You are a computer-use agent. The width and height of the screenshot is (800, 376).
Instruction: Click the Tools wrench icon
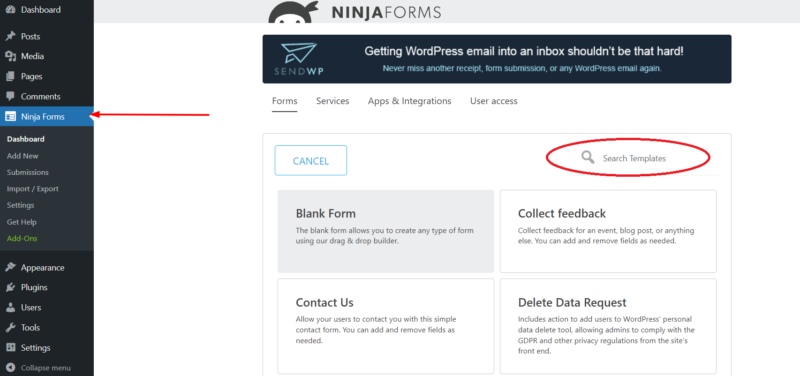(x=10, y=328)
